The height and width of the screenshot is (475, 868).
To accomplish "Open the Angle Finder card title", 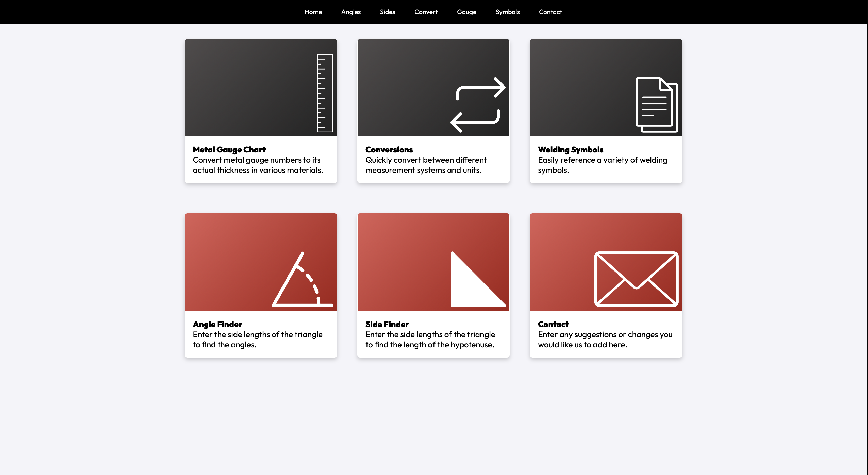I will coord(217,324).
